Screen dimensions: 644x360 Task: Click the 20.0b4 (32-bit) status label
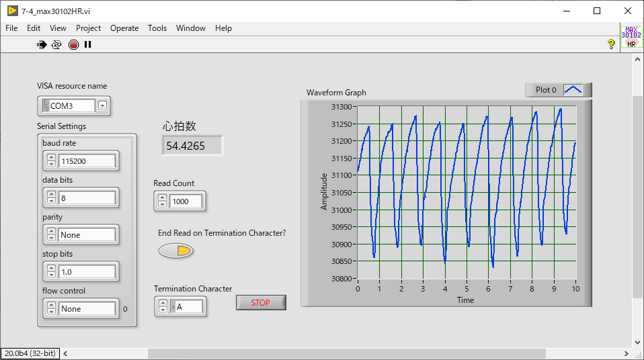pyautogui.click(x=30, y=353)
